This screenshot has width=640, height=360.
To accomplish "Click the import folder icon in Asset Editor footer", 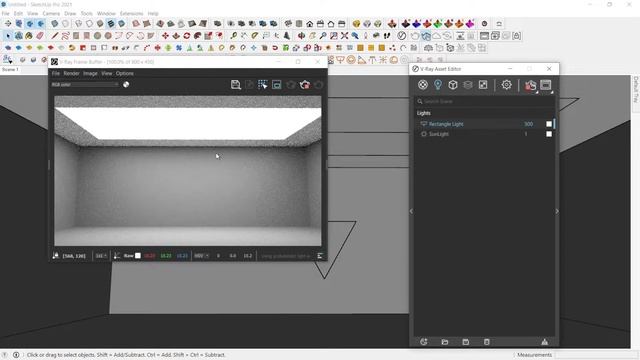I will [444, 342].
